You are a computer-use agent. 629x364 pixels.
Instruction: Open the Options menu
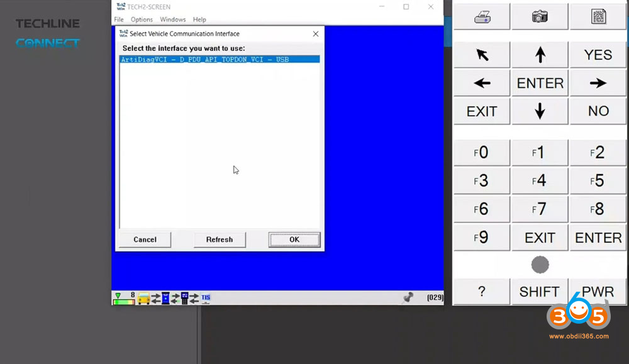tap(142, 19)
